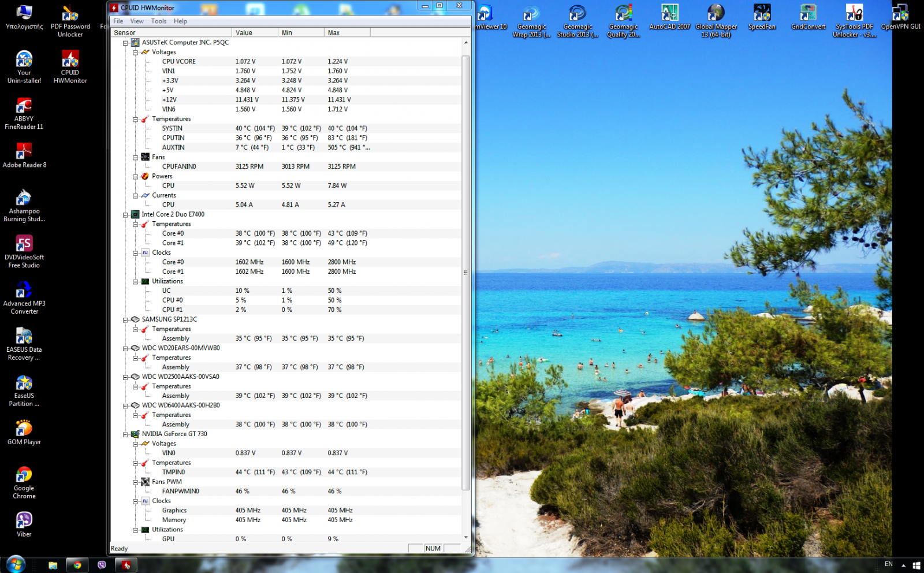Open the PDF Password Unlocker desktop icon

70,21
